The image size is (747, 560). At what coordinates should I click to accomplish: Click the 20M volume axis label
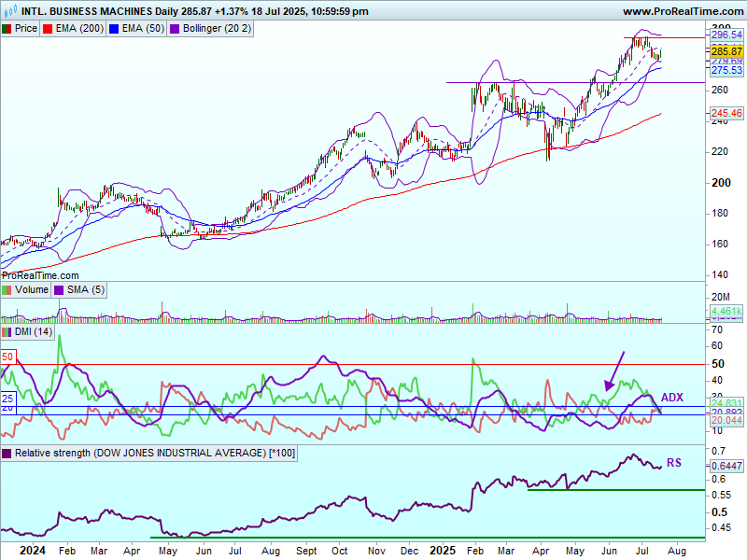coord(720,297)
